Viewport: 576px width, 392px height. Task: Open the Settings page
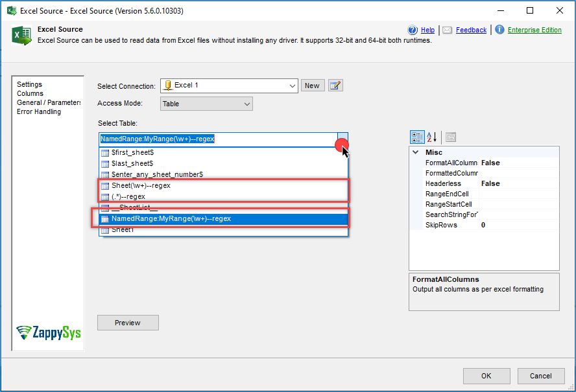pyautogui.click(x=29, y=84)
